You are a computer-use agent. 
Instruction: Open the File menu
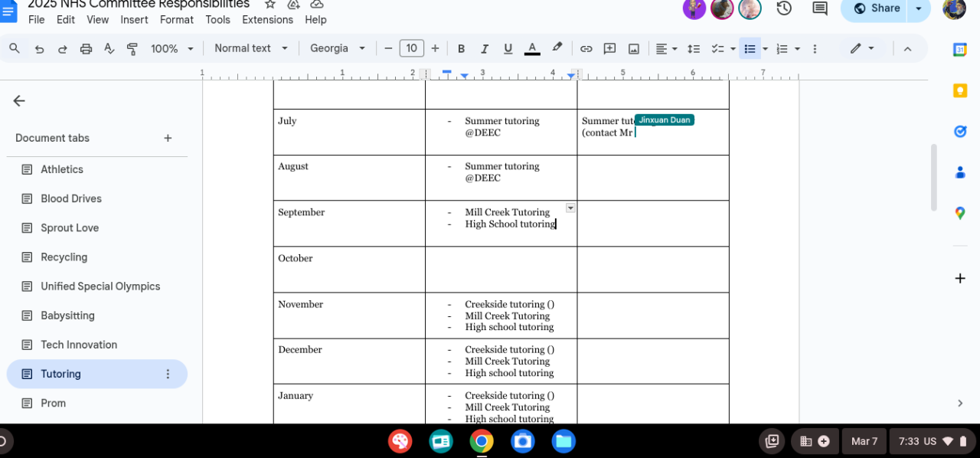click(x=36, y=20)
